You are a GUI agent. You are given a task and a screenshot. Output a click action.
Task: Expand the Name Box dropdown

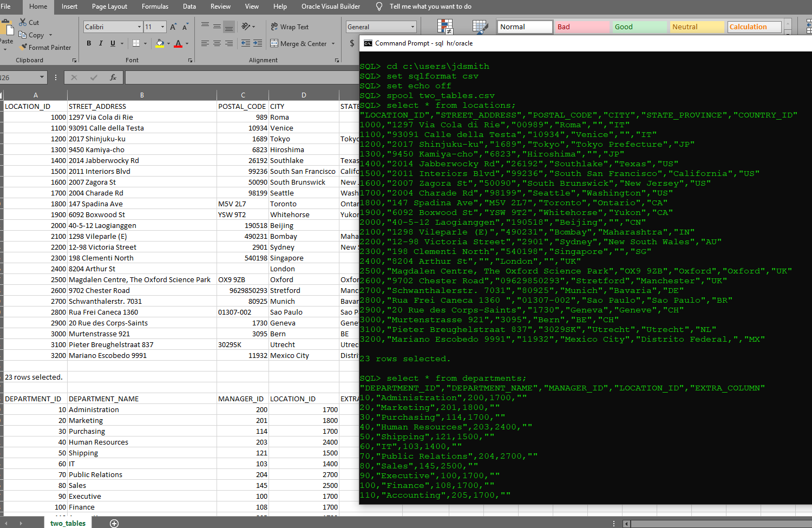42,77
